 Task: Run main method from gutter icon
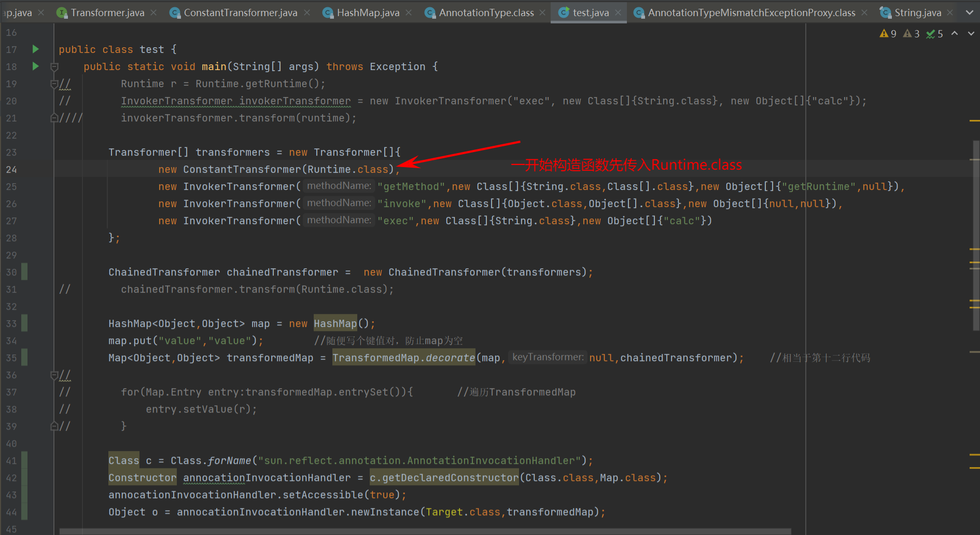[35, 66]
